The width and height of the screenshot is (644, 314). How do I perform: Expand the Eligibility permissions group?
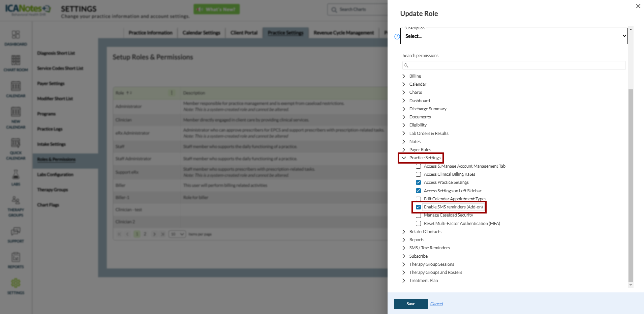coord(404,125)
